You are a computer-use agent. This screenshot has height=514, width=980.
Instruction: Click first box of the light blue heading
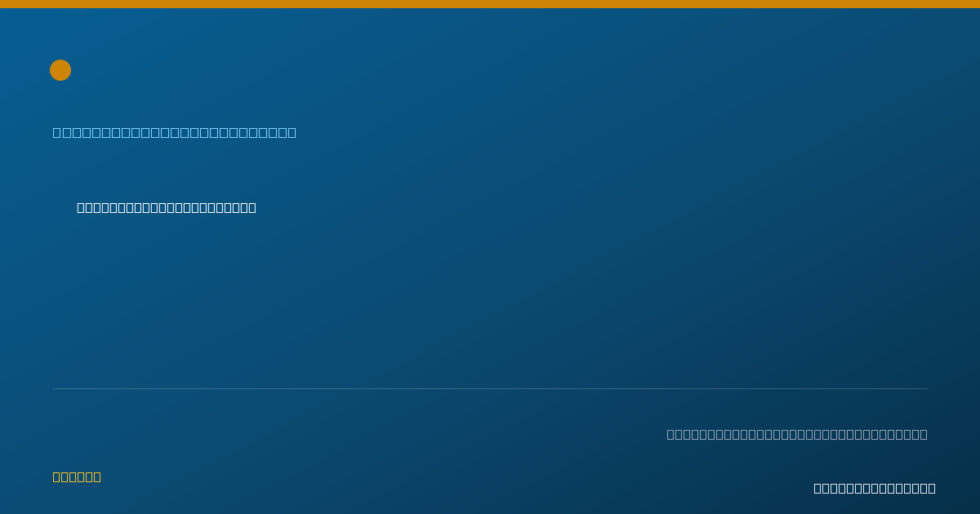(x=56, y=132)
